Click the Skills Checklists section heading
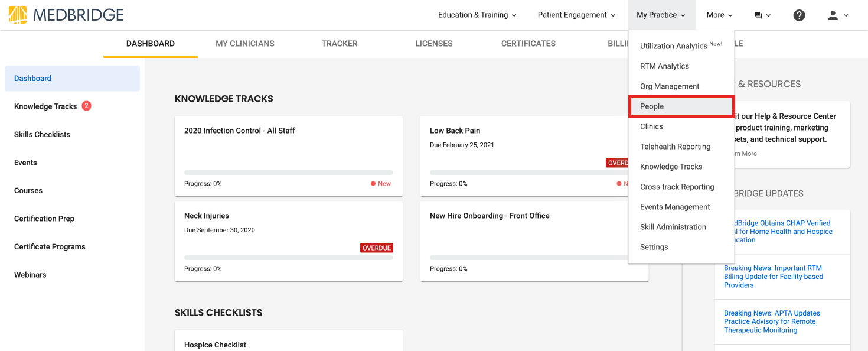 218,313
